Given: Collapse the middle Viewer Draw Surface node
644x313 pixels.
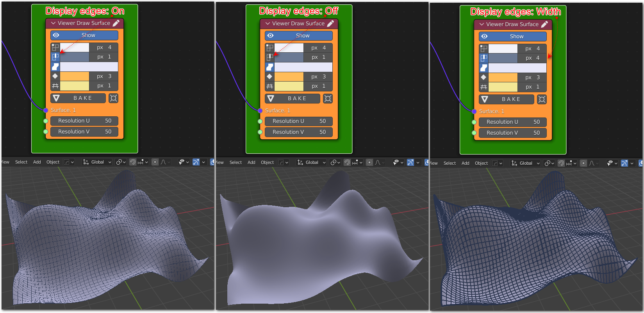Looking at the screenshot, I should click(268, 23).
